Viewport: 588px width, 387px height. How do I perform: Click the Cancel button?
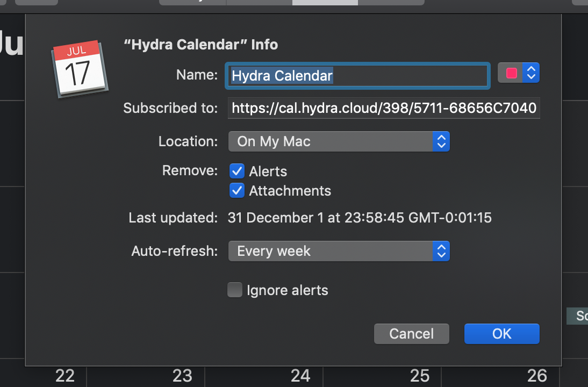pyautogui.click(x=411, y=333)
